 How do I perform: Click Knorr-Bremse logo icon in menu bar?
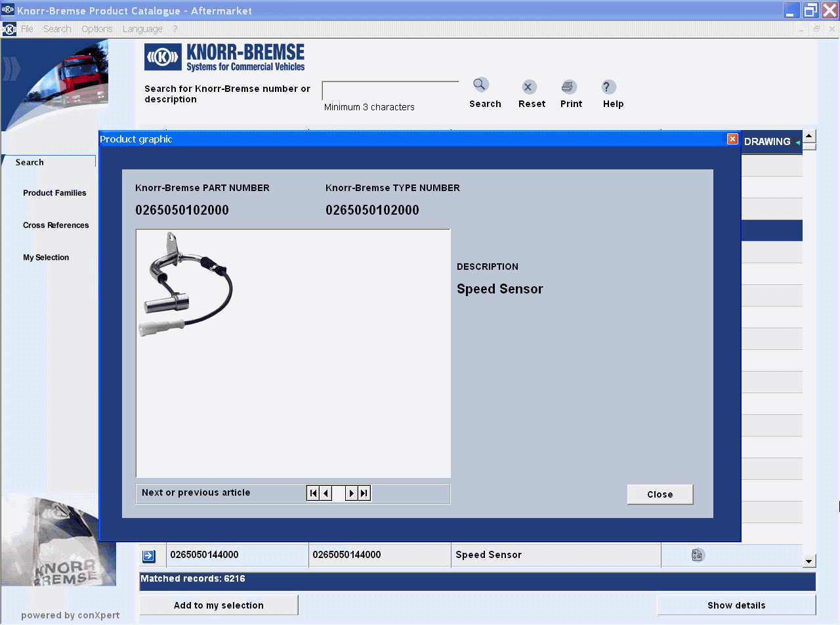(x=9, y=29)
